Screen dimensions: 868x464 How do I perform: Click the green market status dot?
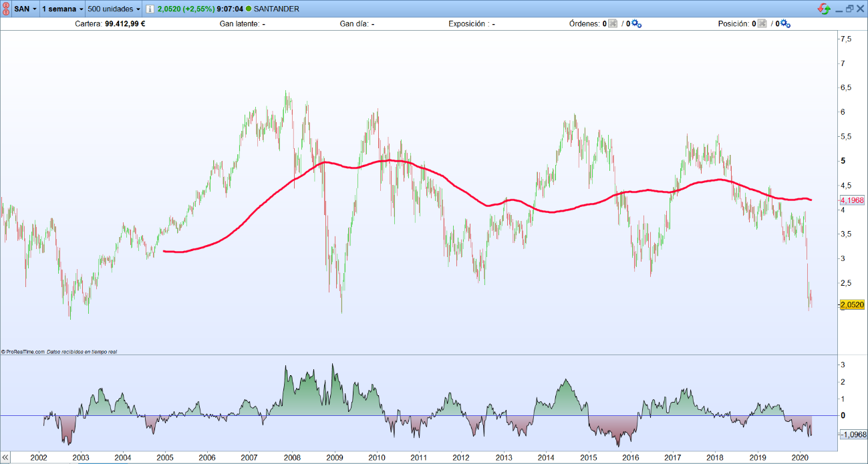tap(249, 9)
